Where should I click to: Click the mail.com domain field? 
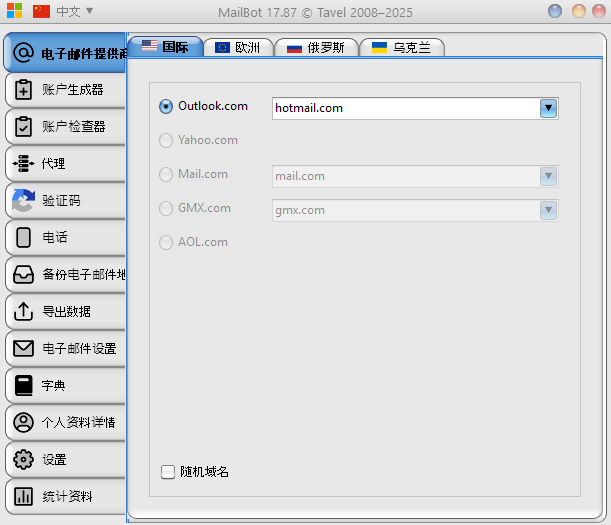click(415, 176)
